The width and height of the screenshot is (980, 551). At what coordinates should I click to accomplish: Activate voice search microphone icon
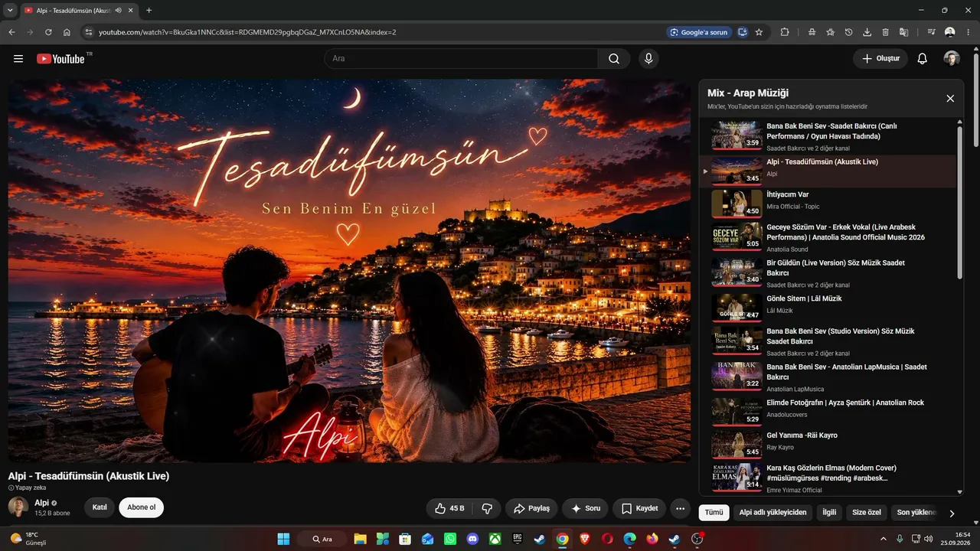tap(648, 59)
